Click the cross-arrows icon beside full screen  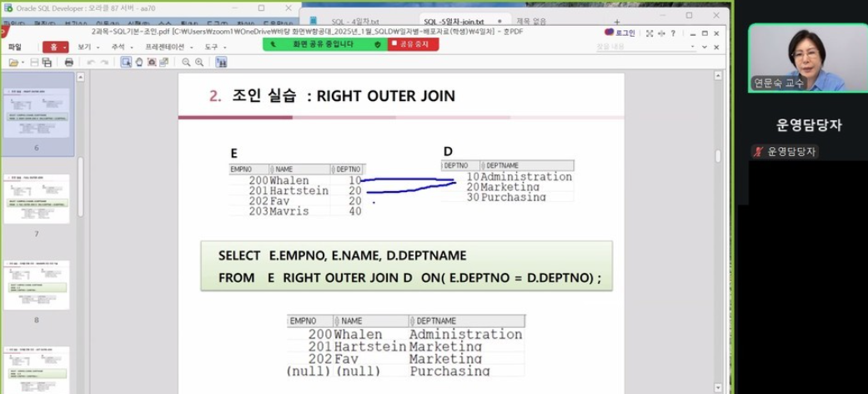click(x=661, y=33)
